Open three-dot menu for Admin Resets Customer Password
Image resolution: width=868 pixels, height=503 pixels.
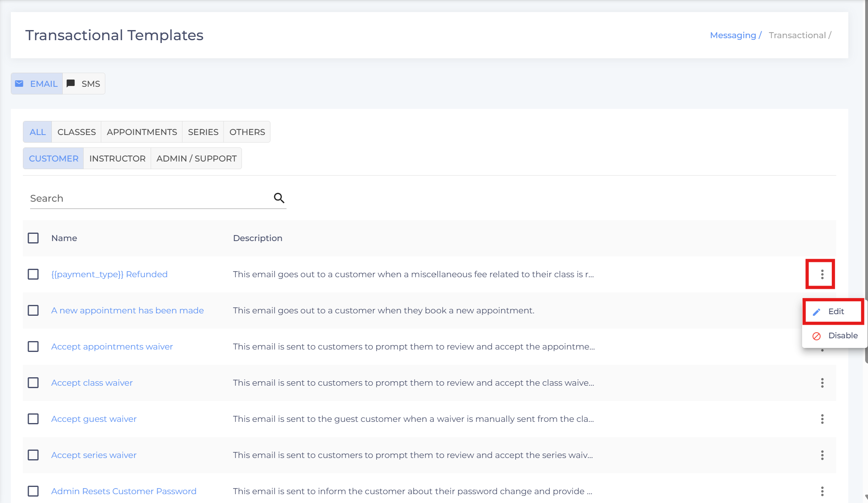click(x=822, y=491)
